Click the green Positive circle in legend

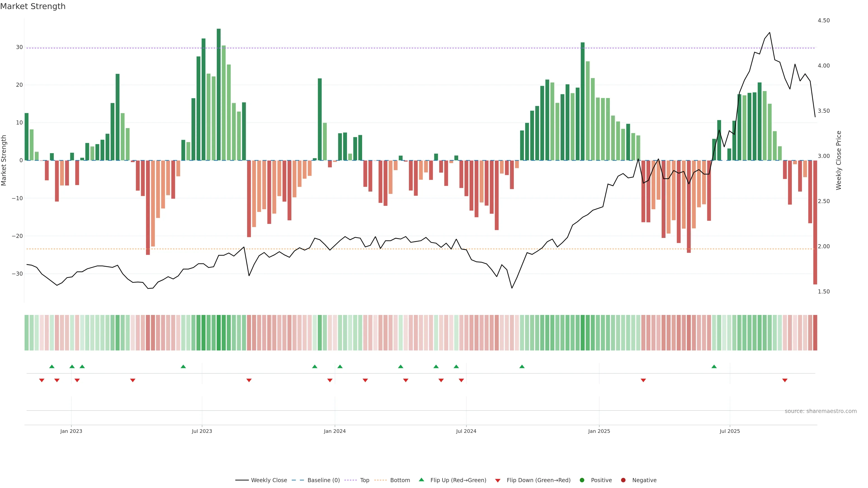[582, 480]
